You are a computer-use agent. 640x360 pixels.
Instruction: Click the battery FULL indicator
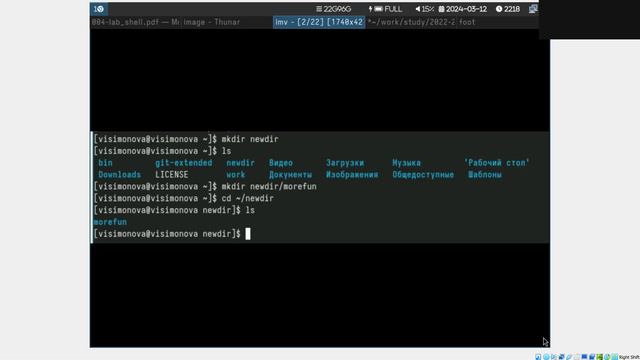tap(385, 9)
